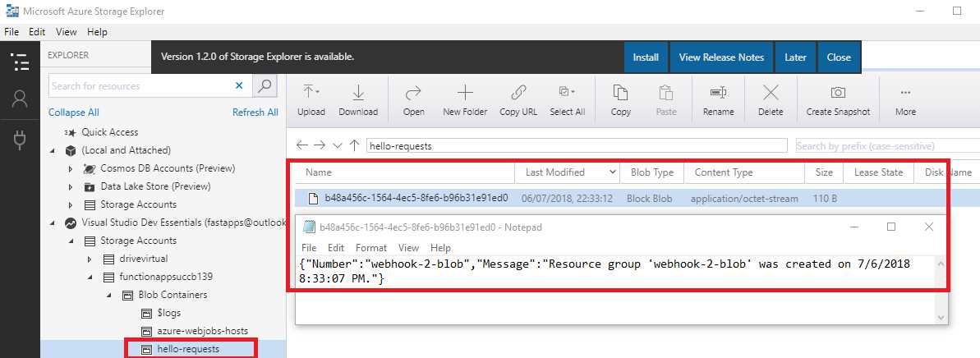980x358 pixels.
Task: Expand the drivevirtual storage account
Action: tap(89, 259)
